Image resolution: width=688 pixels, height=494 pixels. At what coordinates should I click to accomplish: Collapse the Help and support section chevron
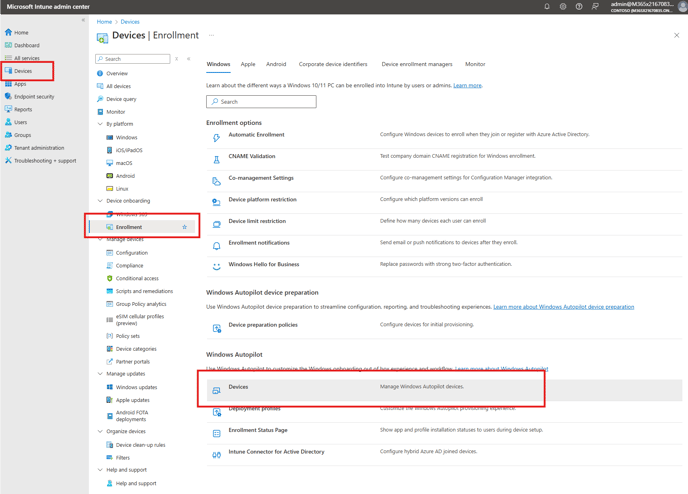[x=100, y=469]
